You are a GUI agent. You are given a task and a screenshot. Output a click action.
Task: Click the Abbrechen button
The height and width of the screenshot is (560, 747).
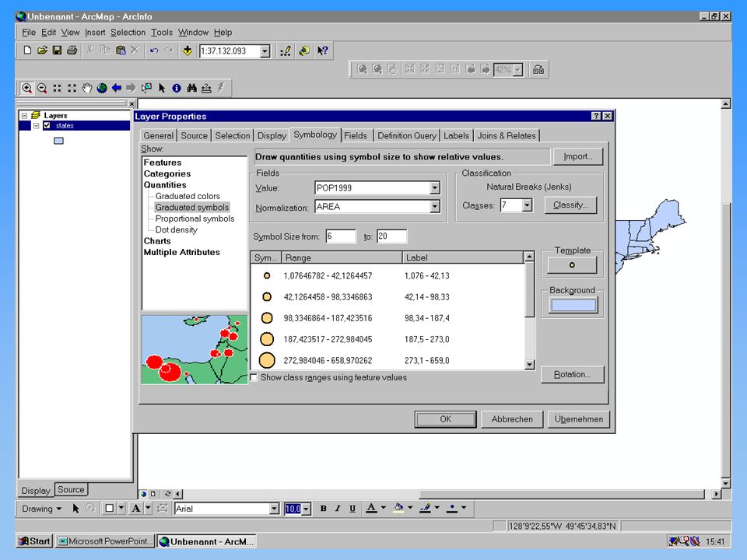tap(512, 419)
